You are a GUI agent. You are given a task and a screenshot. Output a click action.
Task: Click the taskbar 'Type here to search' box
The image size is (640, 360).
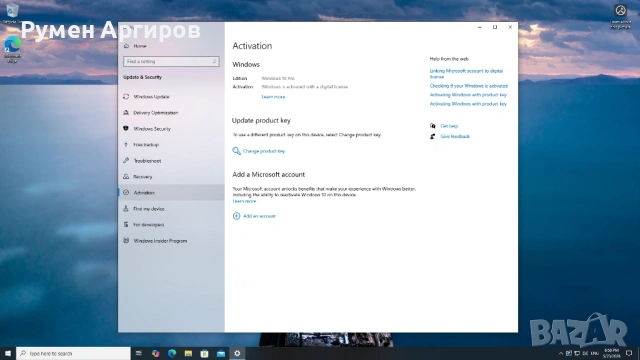(x=73, y=353)
